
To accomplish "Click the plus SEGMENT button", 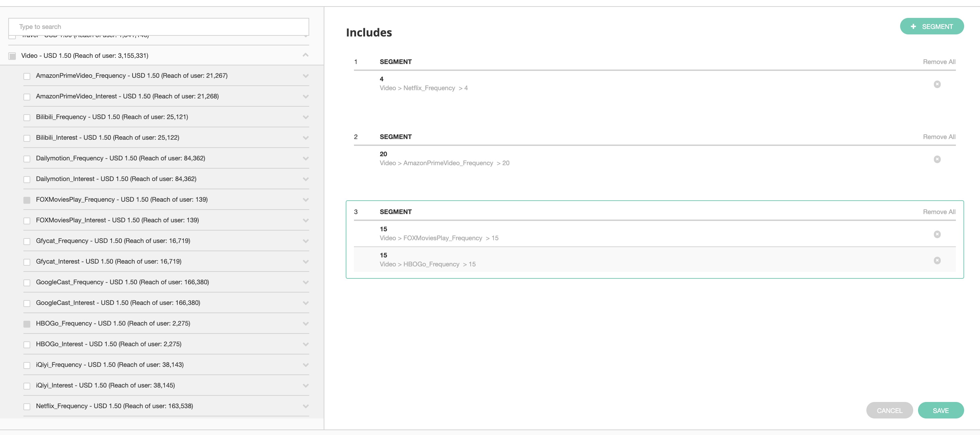I will pos(932,26).
